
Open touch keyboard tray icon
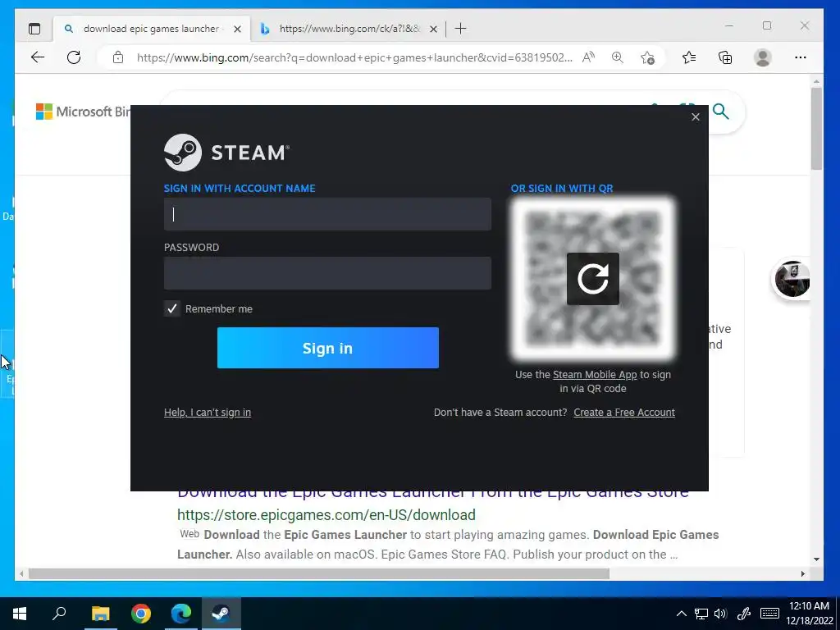point(769,614)
